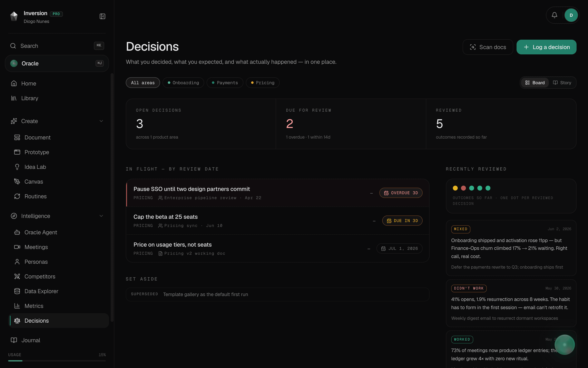
Task: Switch to Story view
Action: (562, 83)
